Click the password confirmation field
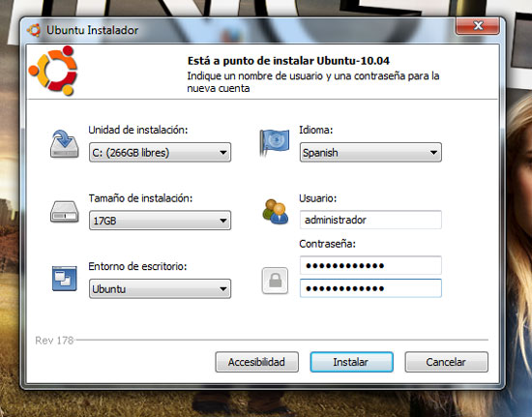The image size is (532, 417). coord(370,288)
